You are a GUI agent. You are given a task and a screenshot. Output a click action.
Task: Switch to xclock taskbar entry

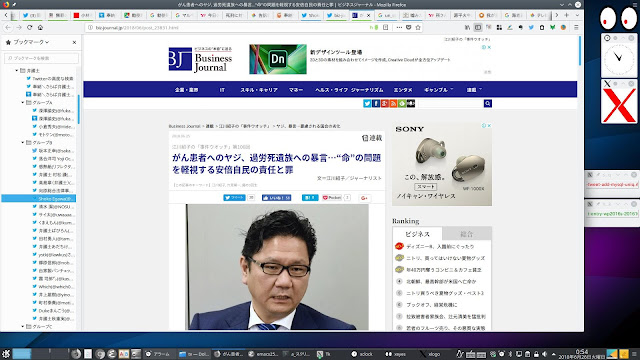[362, 354]
